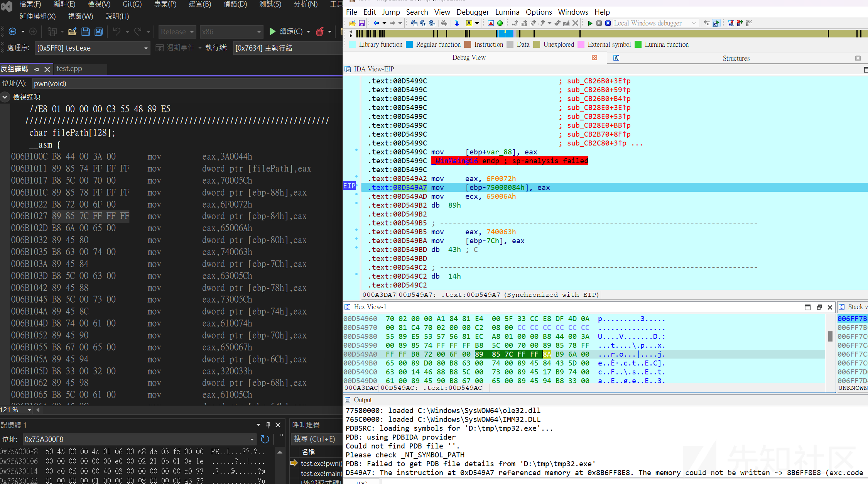
Task: Jump forward with IDA's grey right arrow
Action: 392,23
